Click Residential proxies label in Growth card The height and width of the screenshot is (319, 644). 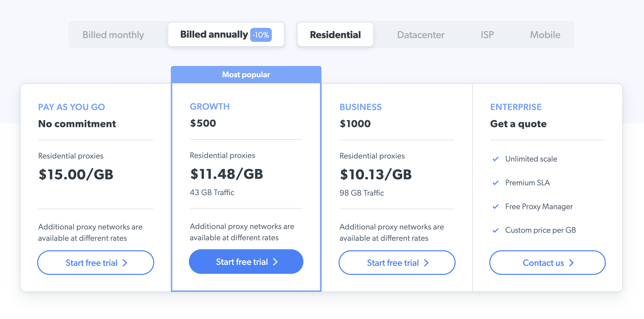(x=223, y=155)
